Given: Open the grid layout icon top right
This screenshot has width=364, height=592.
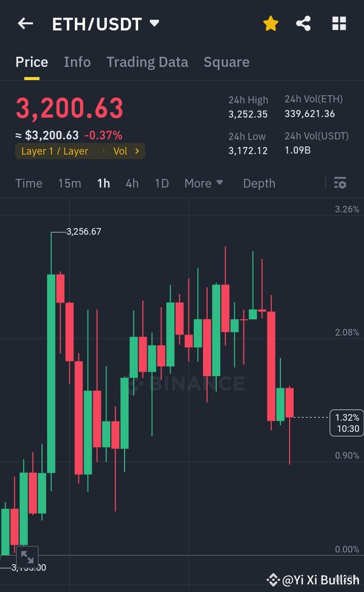Looking at the screenshot, I should coord(339,23).
